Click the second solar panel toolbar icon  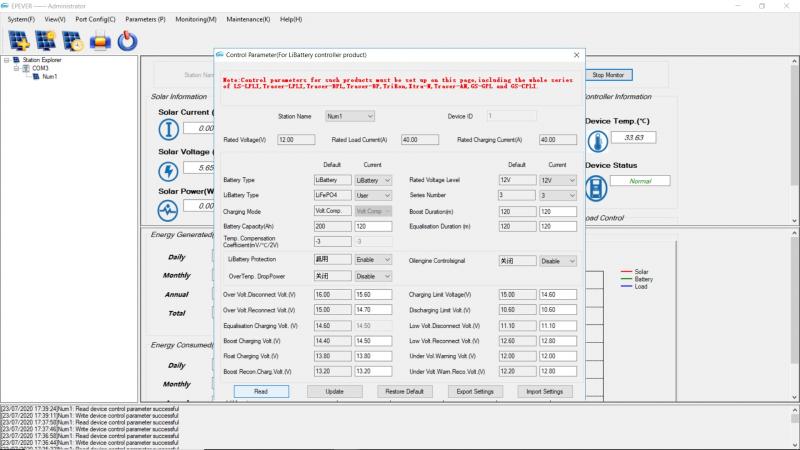click(46, 40)
